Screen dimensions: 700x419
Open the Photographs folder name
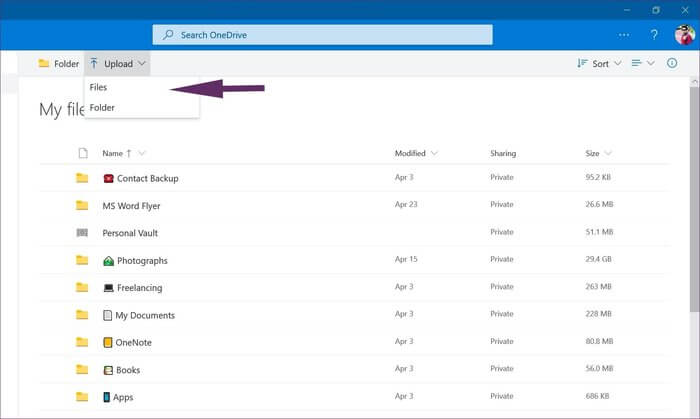(142, 261)
